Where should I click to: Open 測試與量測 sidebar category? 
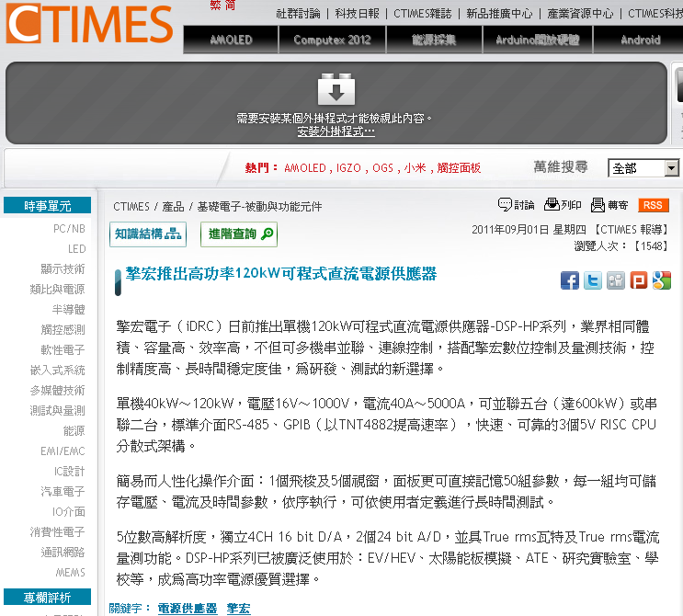click(57, 411)
